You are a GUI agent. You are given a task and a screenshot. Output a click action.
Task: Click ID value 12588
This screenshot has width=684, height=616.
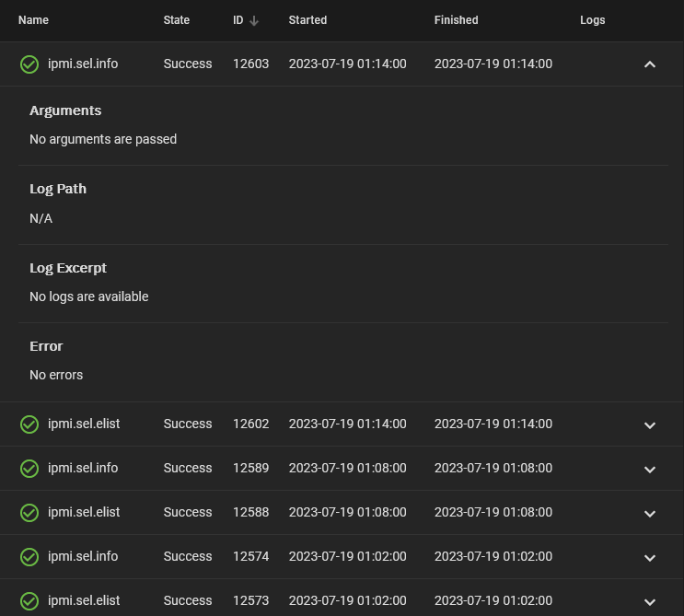pos(250,512)
